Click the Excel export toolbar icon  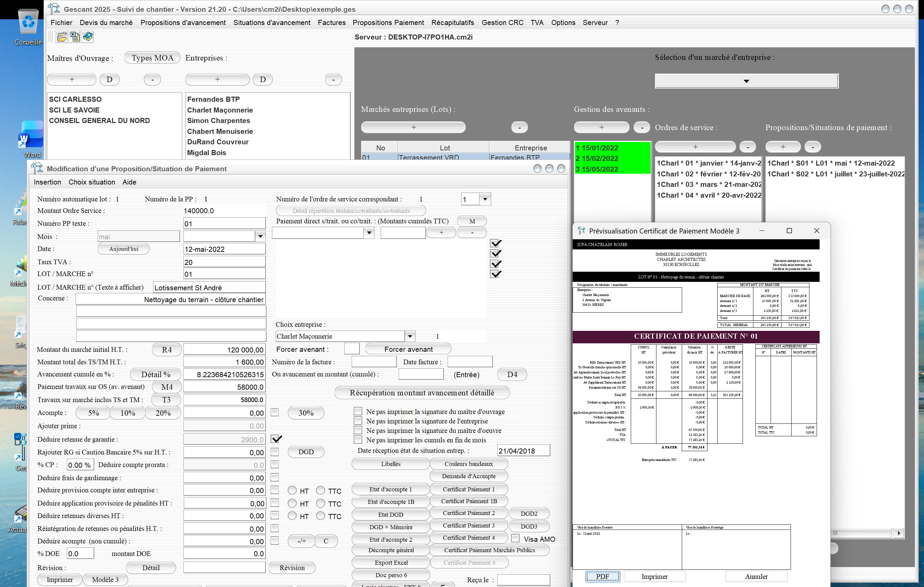74,37
